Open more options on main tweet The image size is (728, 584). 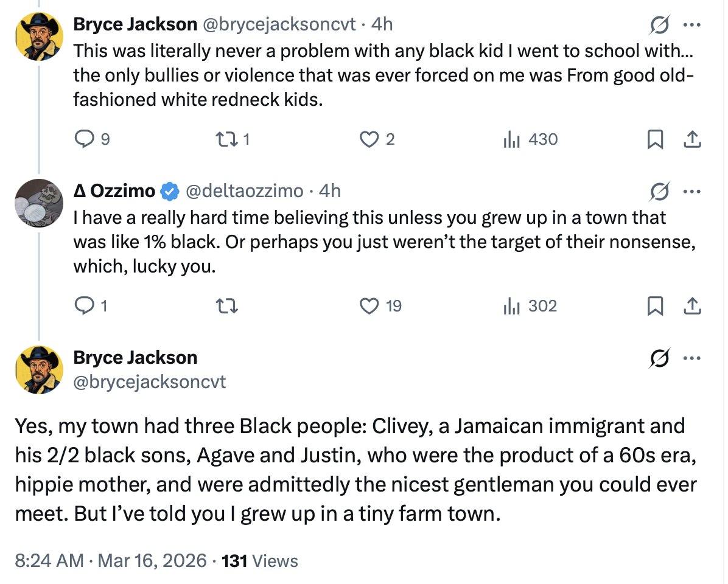692,359
